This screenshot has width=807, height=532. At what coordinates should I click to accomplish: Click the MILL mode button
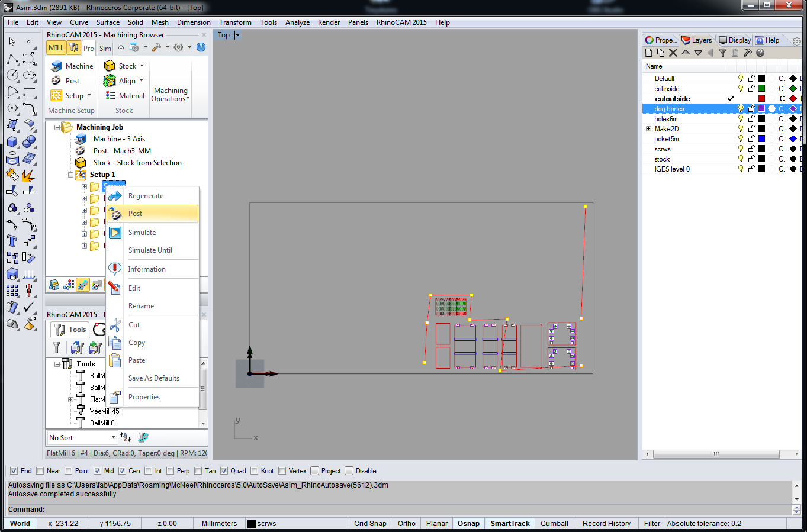[x=56, y=47]
